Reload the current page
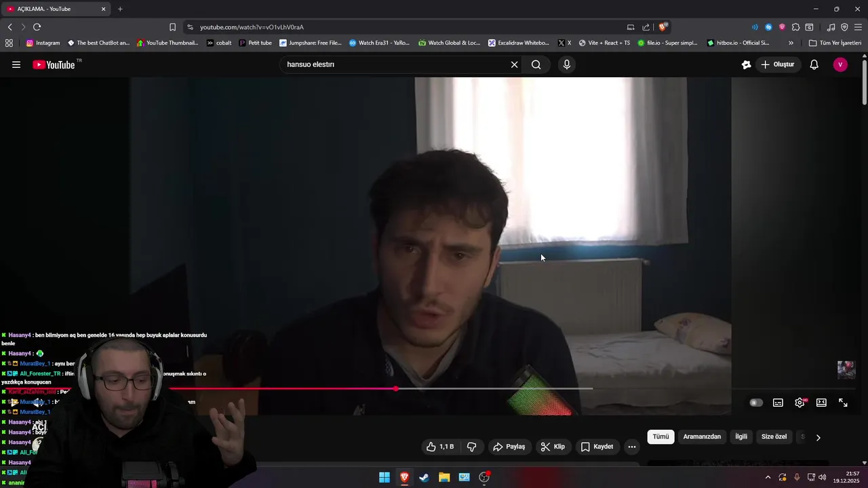Screen dimensions: 868x488 point(37,27)
